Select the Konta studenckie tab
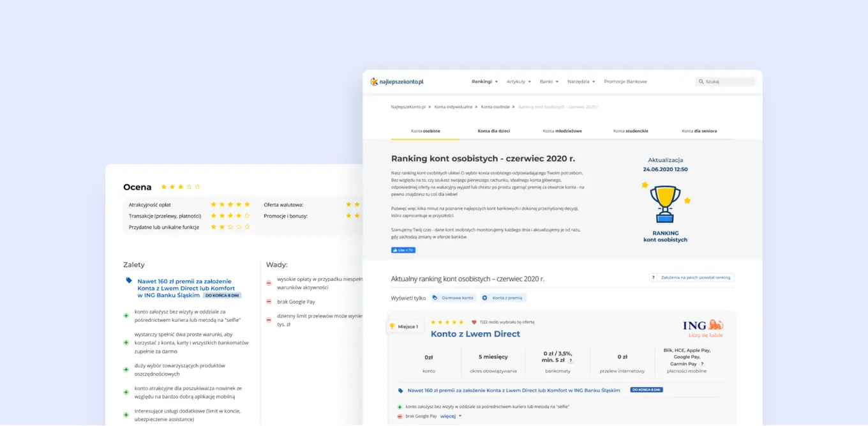The width and height of the screenshot is (868, 426). click(631, 131)
